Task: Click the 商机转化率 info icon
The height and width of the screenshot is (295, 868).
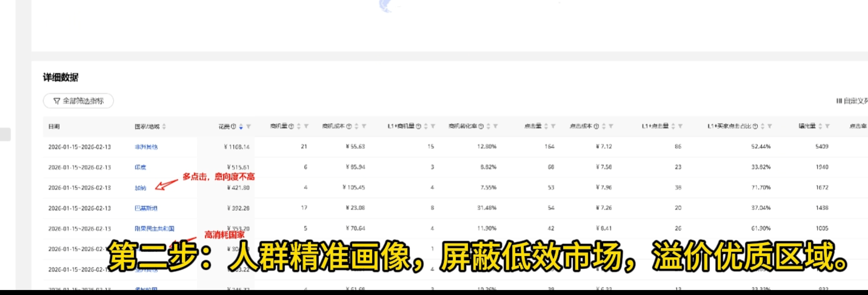Action: [481, 126]
